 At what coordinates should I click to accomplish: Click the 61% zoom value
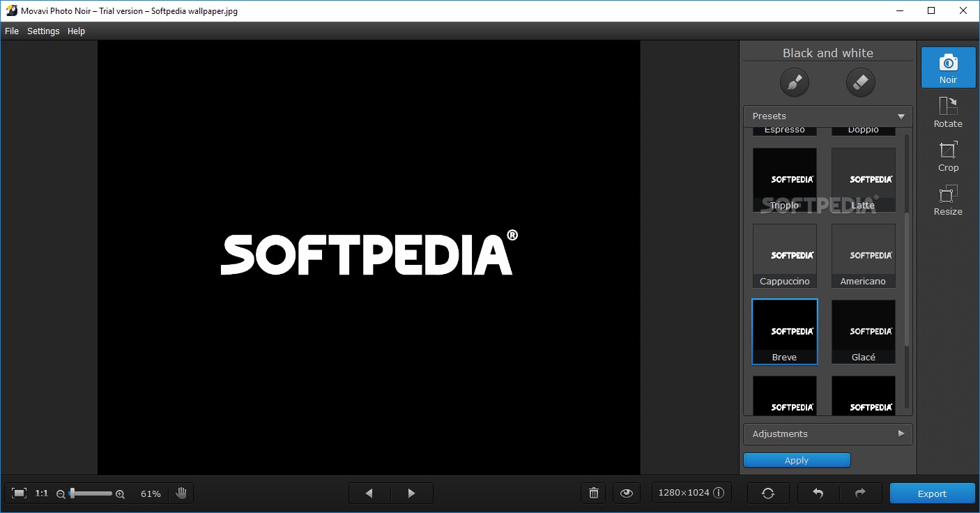click(x=151, y=493)
